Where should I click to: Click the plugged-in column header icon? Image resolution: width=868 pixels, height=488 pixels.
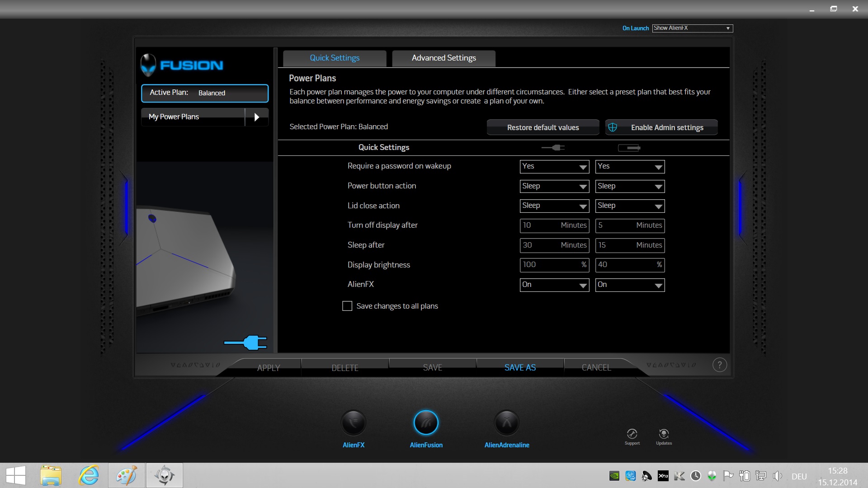[553, 147]
